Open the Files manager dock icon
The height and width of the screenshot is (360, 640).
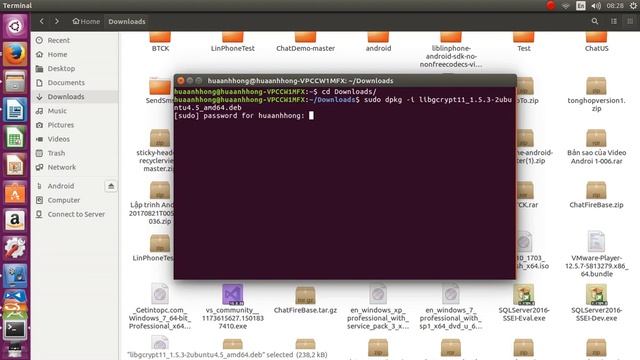click(x=15, y=82)
